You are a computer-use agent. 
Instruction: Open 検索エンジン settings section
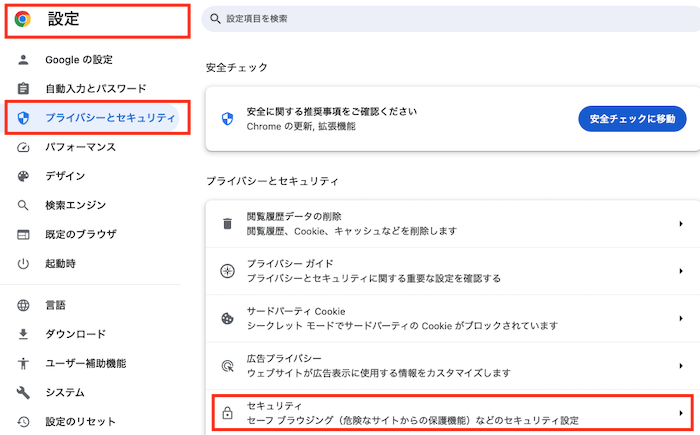click(75, 206)
